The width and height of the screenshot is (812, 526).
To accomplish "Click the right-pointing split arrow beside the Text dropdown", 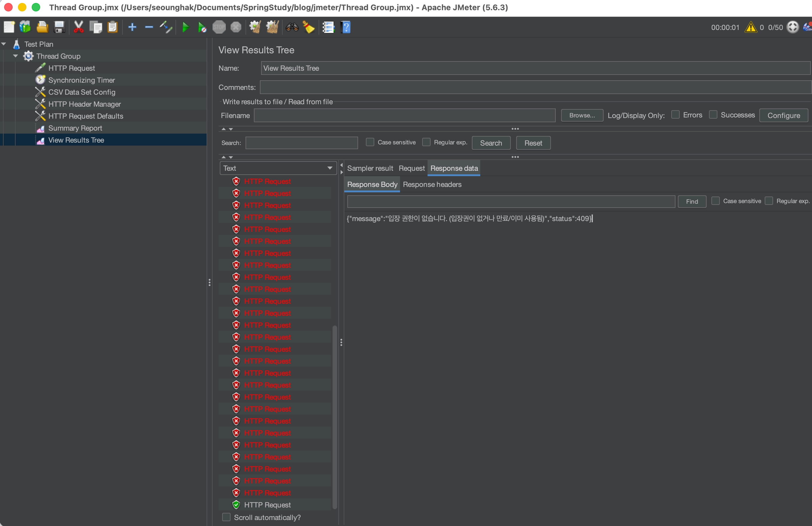I will click(341, 172).
